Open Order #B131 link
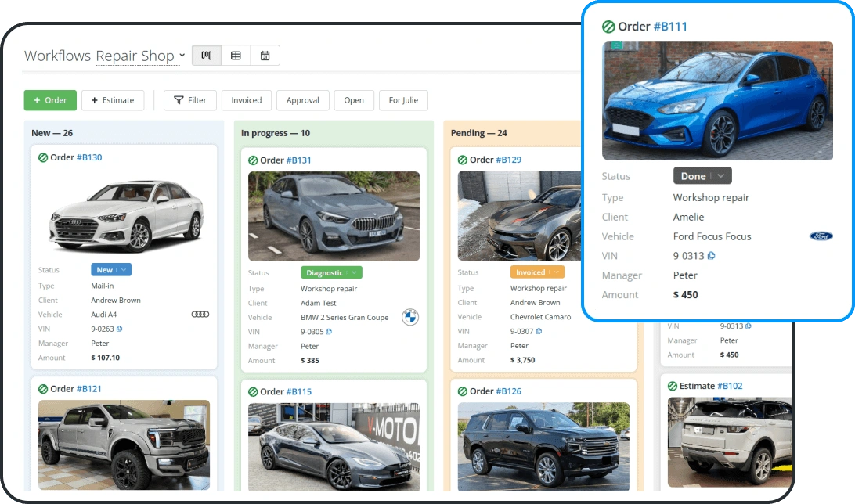The image size is (855, 504). click(x=298, y=160)
